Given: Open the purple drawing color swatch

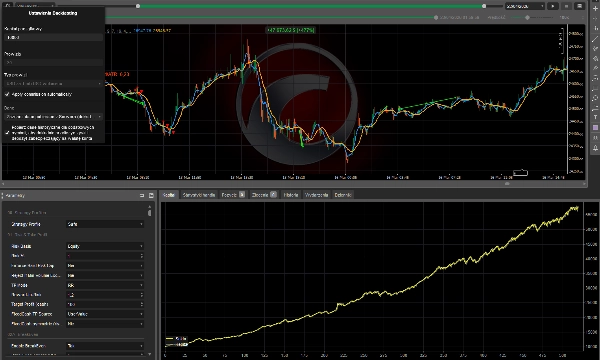Looking at the screenshot, I should pyautogui.click(x=595, y=128).
